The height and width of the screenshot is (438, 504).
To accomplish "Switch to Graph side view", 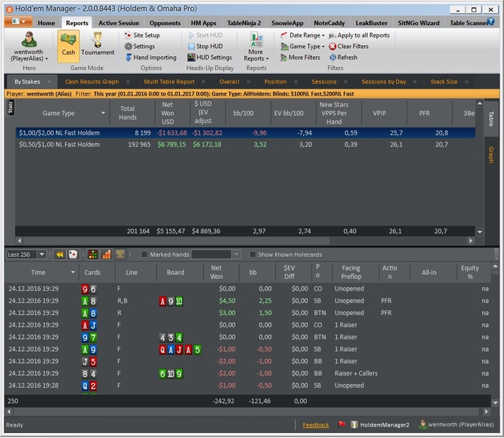I will click(x=491, y=155).
